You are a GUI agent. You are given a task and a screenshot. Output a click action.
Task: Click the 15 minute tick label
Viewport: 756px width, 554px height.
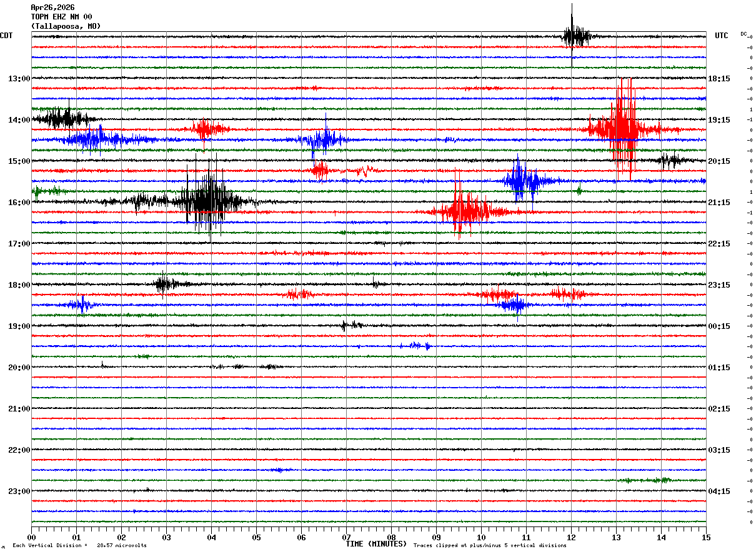click(x=706, y=537)
